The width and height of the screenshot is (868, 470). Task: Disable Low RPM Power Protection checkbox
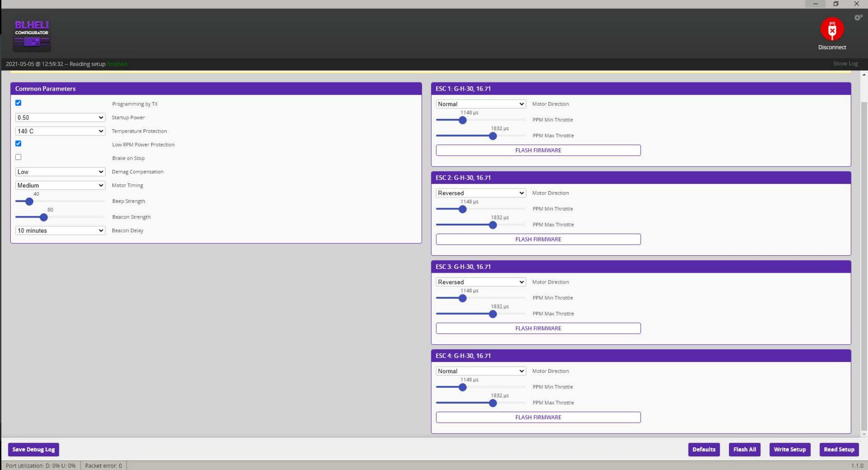pos(18,144)
